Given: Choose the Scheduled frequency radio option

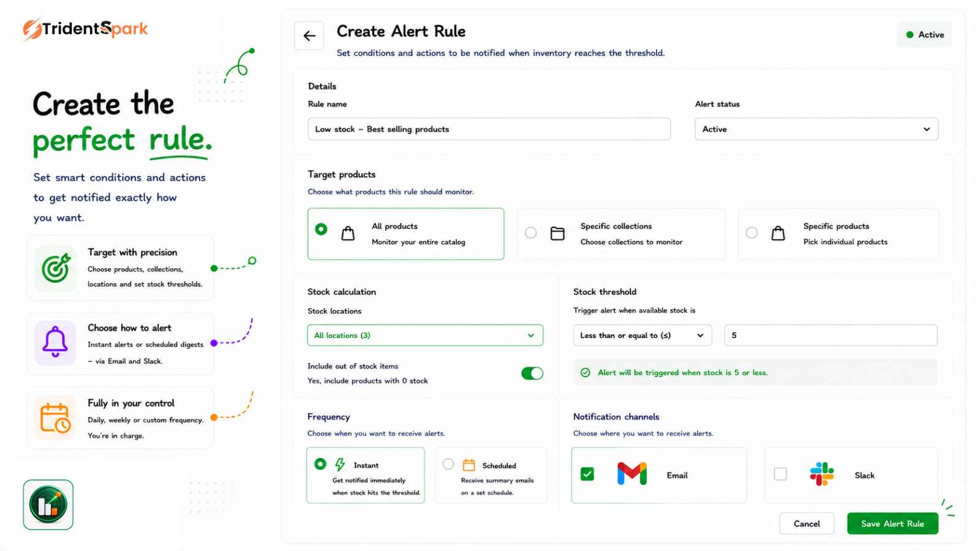Looking at the screenshot, I should pyautogui.click(x=448, y=464).
